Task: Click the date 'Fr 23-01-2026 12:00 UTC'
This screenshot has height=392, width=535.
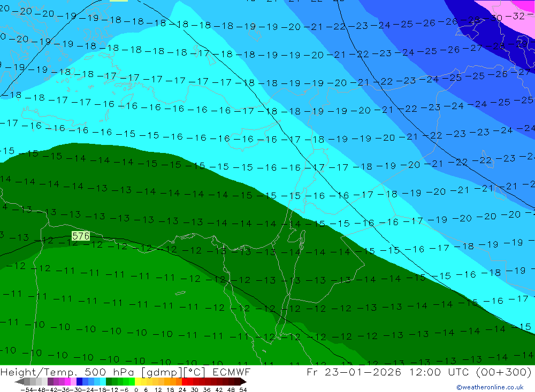Action: tap(388, 372)
